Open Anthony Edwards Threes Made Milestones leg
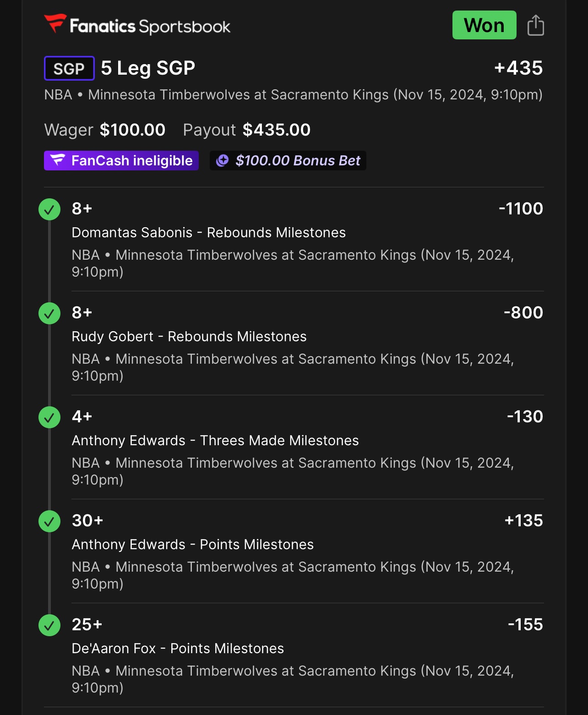 coord(215,441)
